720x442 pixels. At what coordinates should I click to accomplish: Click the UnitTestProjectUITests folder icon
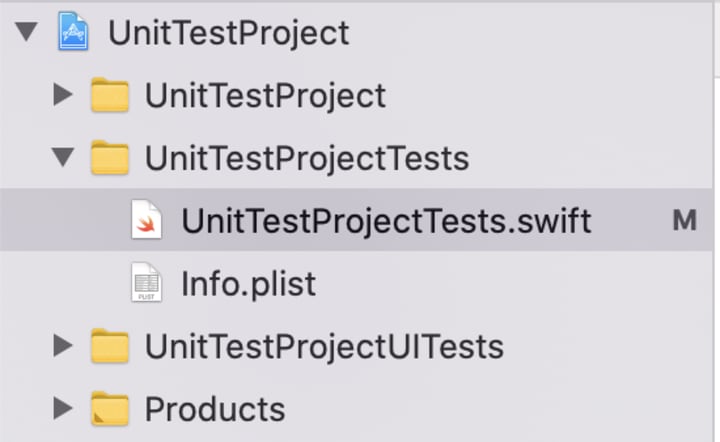[x=110, y=346]
